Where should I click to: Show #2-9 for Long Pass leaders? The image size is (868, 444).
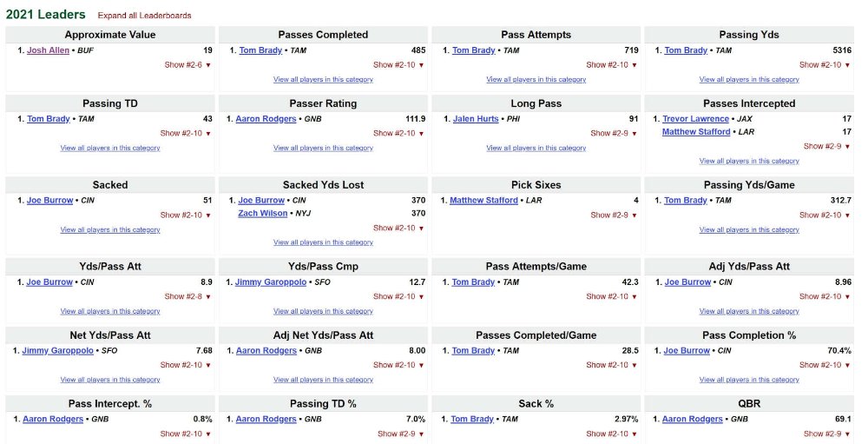(614, 133)
